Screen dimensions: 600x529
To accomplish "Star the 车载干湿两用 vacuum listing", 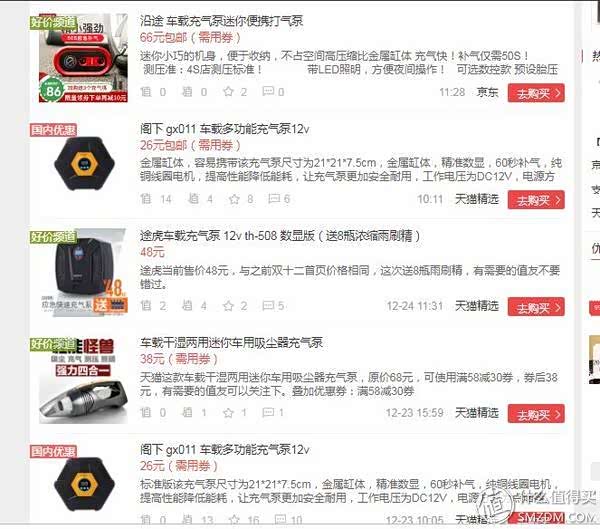I will 228,412.
